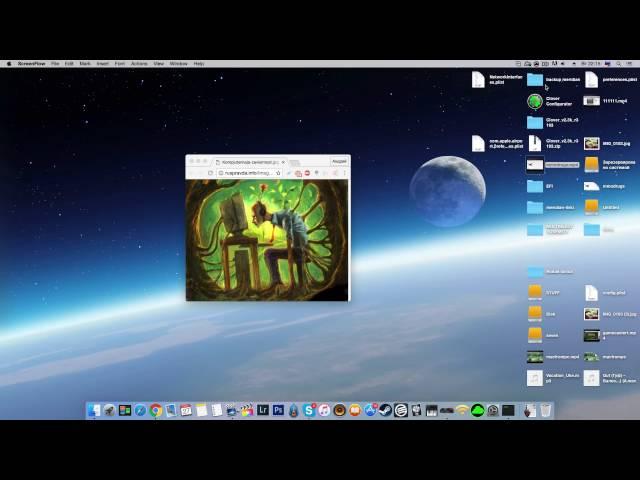Select the preferences.plist file on desktop
The height and width of the screenshot is (480, 640).
click(x=591, y=80)
